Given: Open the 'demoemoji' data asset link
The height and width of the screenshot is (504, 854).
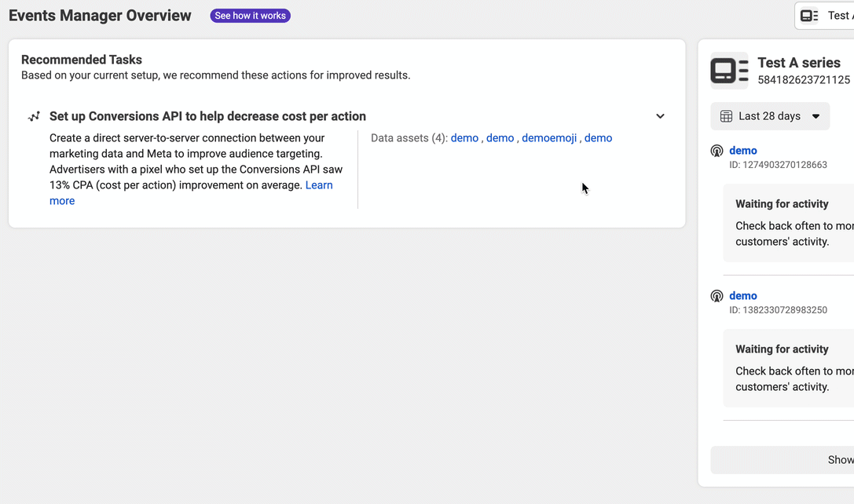Looking at the screenshot, I should point(549,138).
